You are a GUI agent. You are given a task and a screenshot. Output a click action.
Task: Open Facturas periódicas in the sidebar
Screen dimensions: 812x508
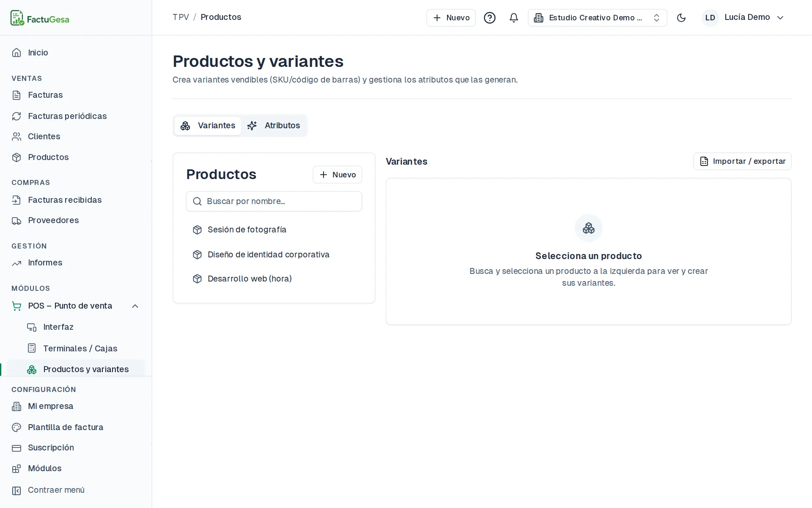76,116
